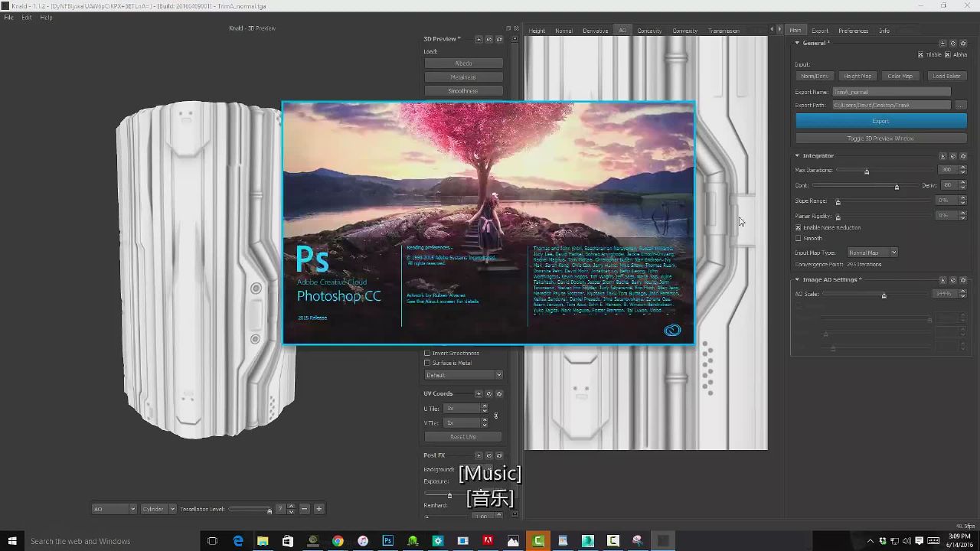Check the Invert Smoothness option
Image resolution: width=980 pixels, height=551 pixels.
427,353
